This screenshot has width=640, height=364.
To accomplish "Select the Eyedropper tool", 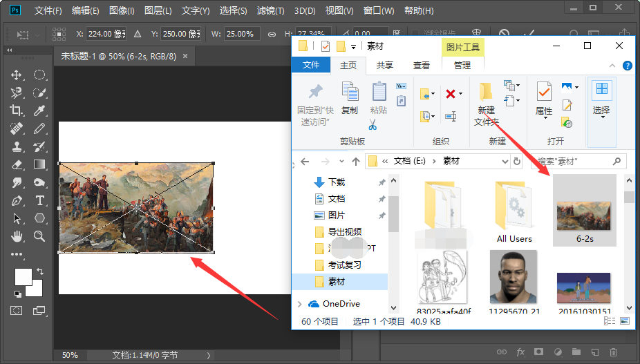I will (x=39, y=111).
